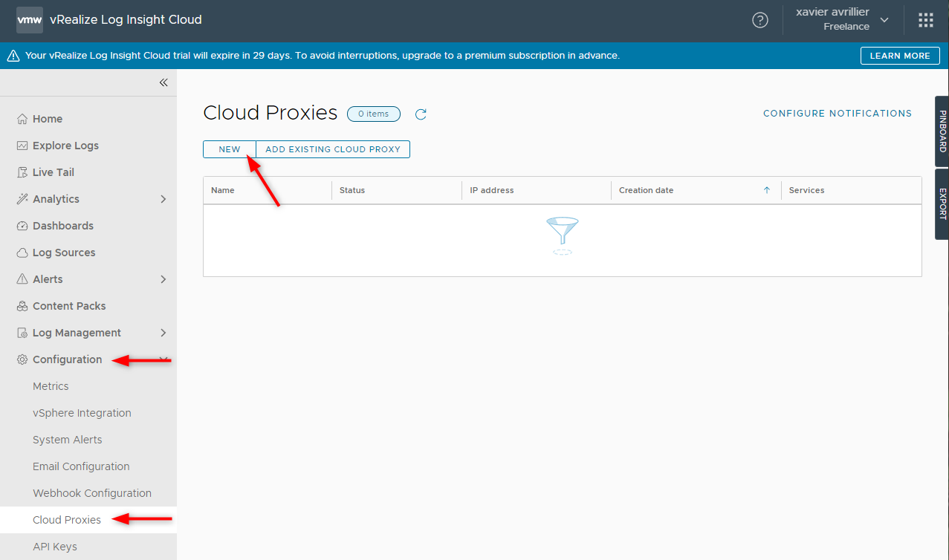Click the Content Packs cubes icon
949x560 pixels.
(x=22, y=306)
